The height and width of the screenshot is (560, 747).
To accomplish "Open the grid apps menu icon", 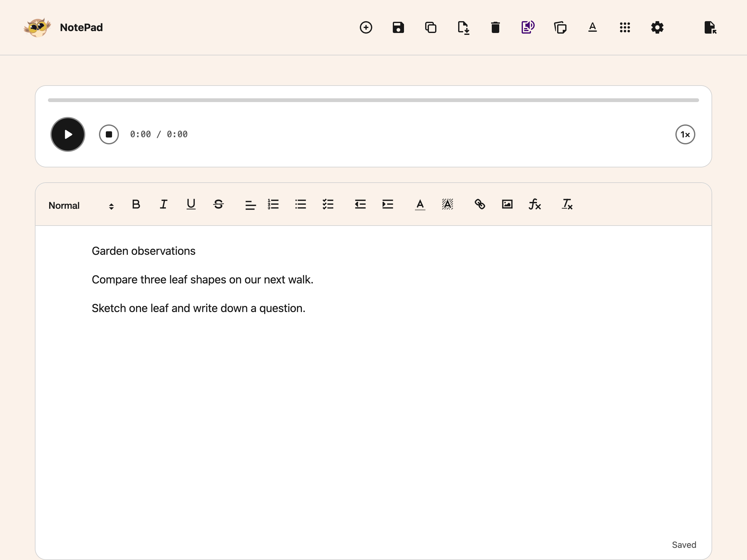I will point(625,27).
